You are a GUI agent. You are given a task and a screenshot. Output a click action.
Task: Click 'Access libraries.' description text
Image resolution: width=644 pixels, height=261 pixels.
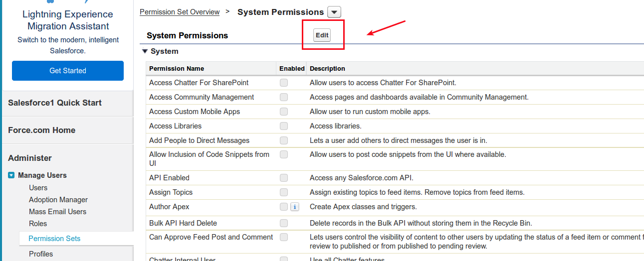point(336,126)
